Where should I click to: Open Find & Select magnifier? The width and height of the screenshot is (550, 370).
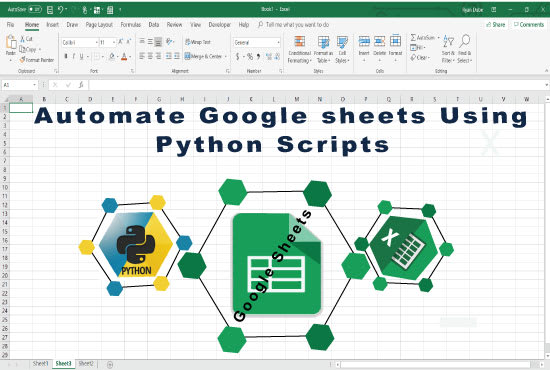tap(465, 49)
